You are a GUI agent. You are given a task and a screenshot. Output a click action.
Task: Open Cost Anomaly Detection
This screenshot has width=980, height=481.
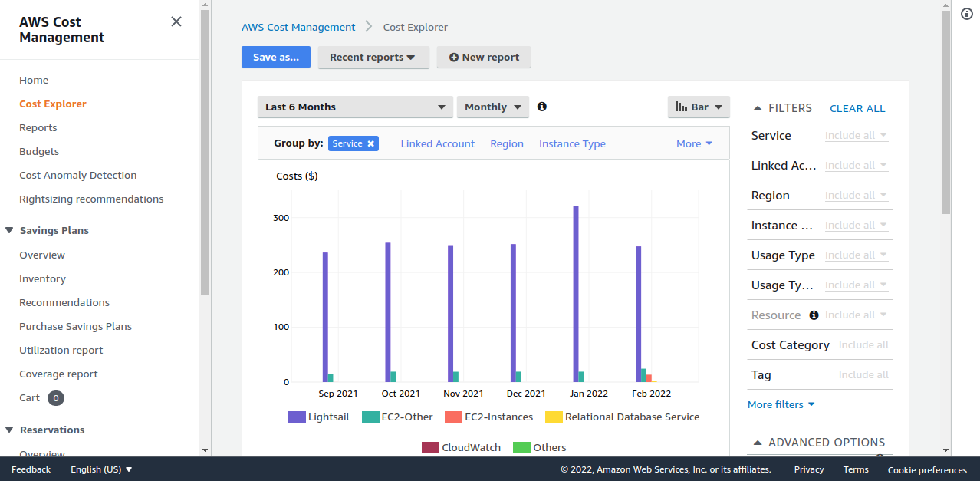coord(78,175)
